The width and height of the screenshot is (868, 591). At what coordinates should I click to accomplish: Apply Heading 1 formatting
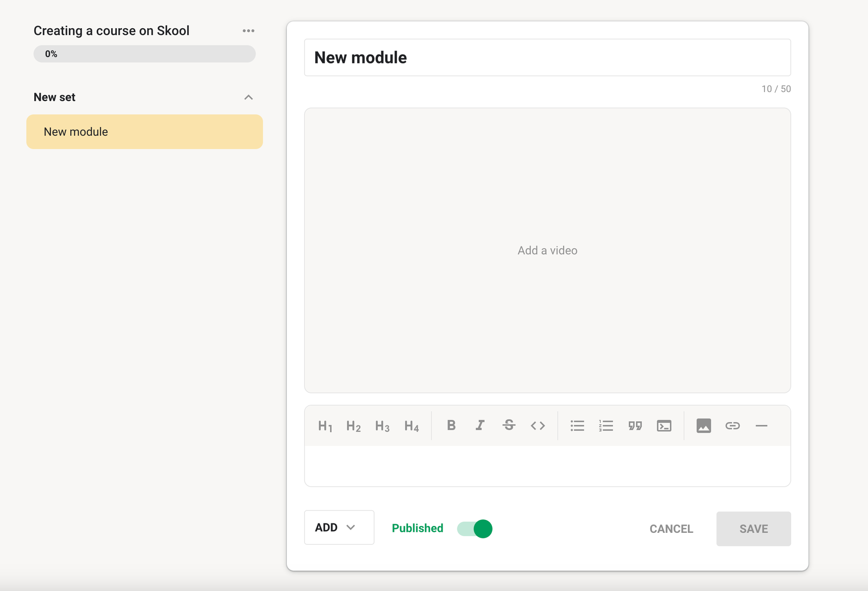point(325,426)
